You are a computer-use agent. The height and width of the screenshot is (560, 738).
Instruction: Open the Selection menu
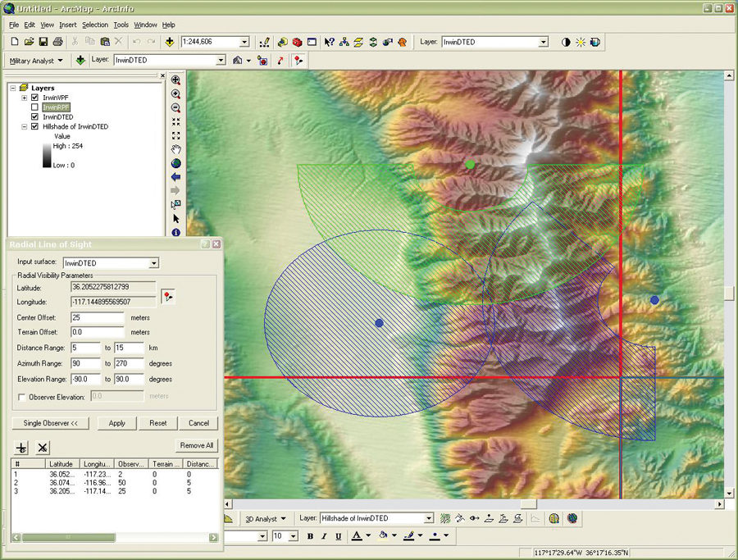point(94,25)
